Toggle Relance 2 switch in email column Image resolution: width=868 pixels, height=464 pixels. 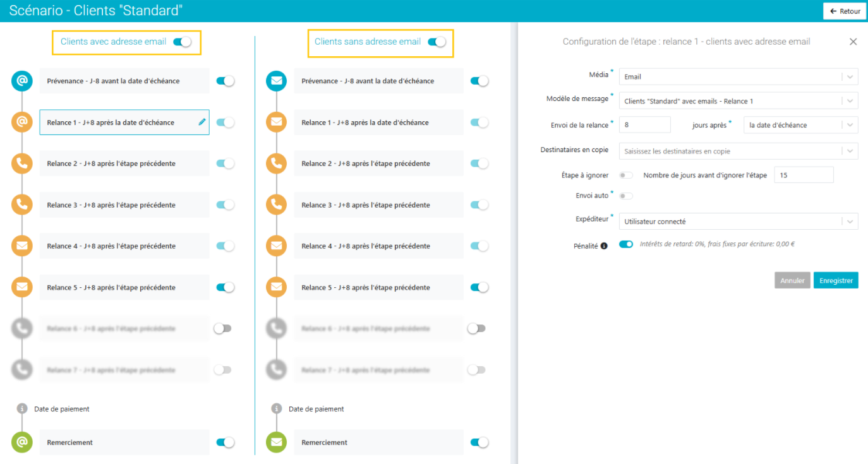pyautogui.click(x=226, y=164)
